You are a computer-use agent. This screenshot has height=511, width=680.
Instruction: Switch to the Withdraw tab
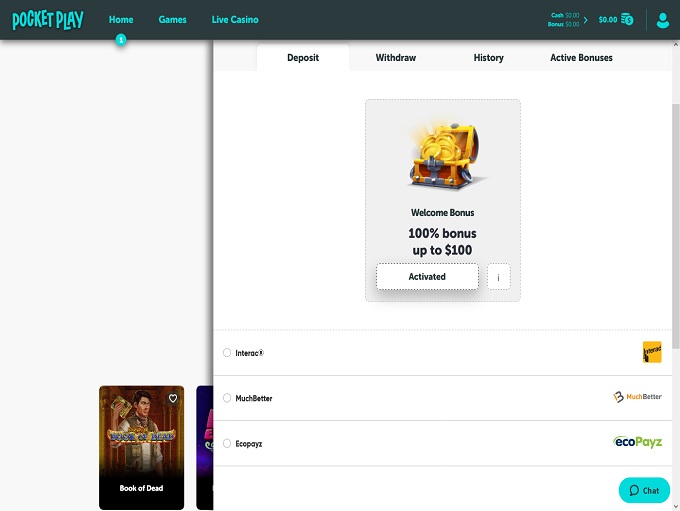(395, 58)
